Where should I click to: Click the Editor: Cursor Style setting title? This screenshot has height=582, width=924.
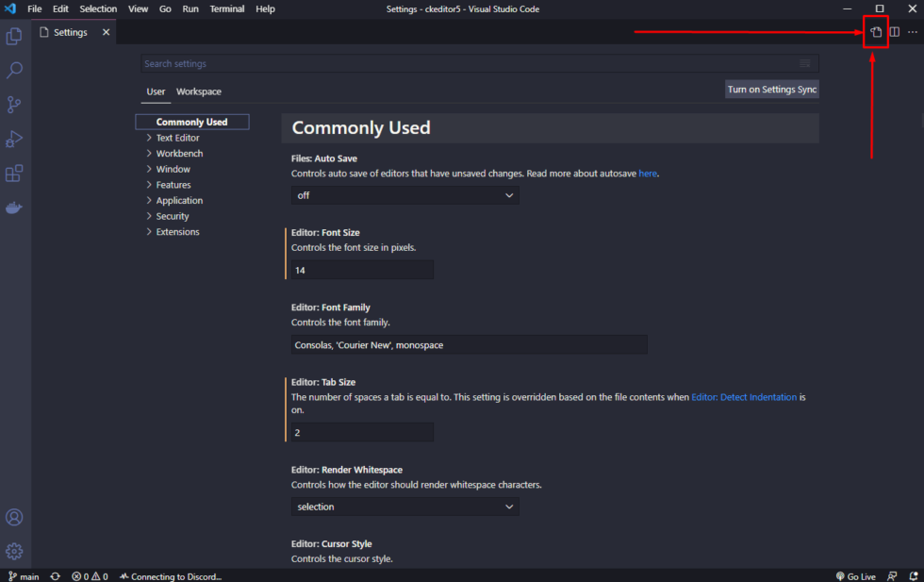click(331, 543)
